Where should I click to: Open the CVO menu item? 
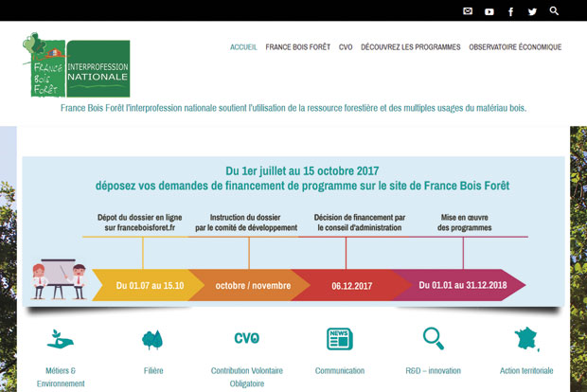pyautogui.click(x=346, y=47)
